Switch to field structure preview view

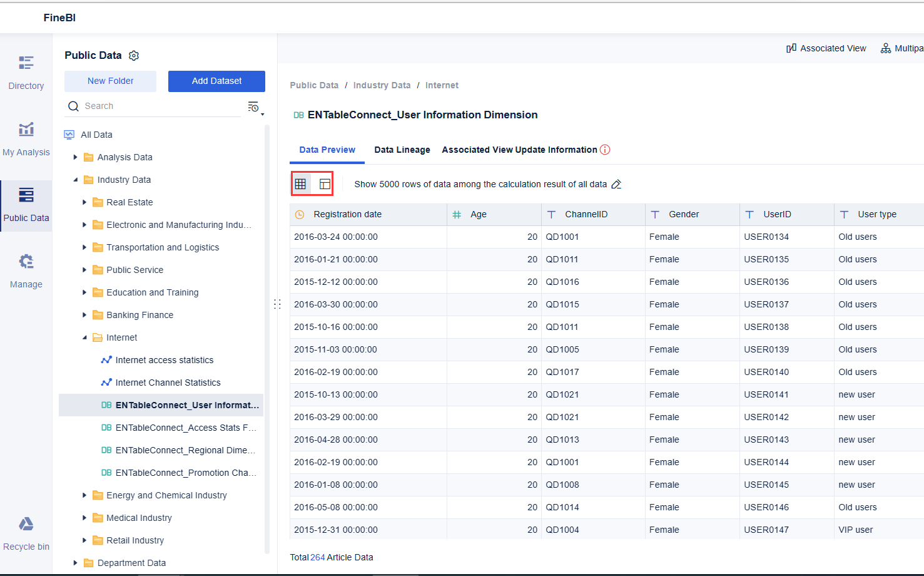point(325,184)
